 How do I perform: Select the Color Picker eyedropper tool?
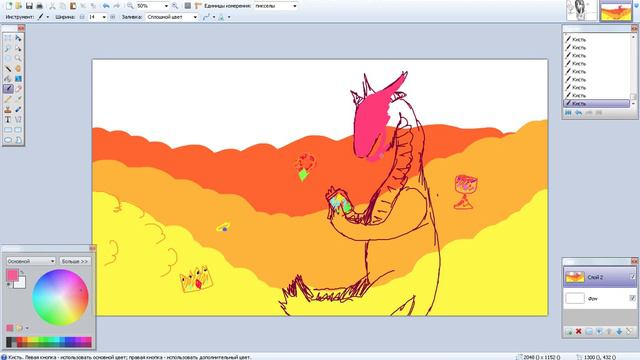pos(18,99)
